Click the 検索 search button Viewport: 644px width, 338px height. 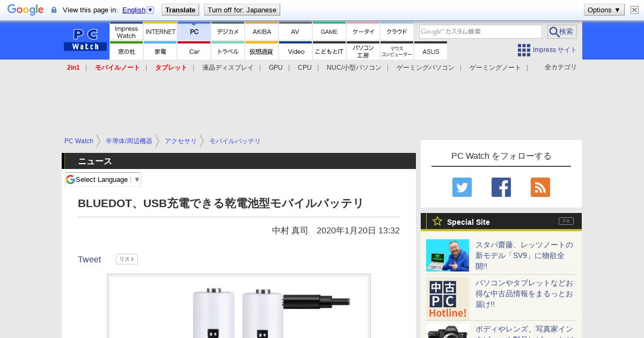[x=562, y=32]
